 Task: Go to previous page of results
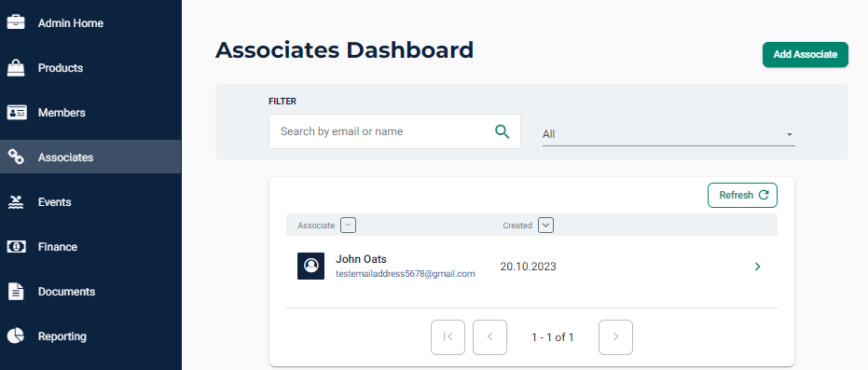489,336
